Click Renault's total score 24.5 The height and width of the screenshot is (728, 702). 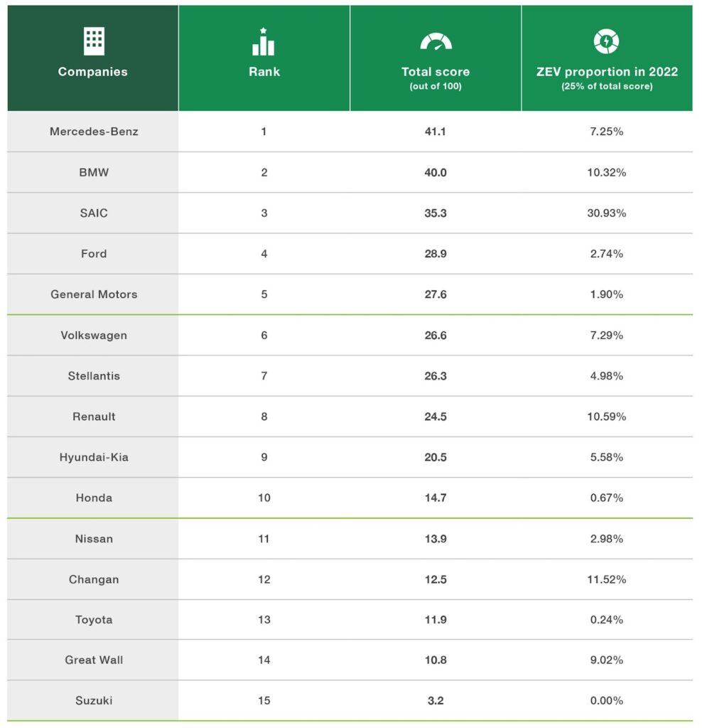[436, 417]
